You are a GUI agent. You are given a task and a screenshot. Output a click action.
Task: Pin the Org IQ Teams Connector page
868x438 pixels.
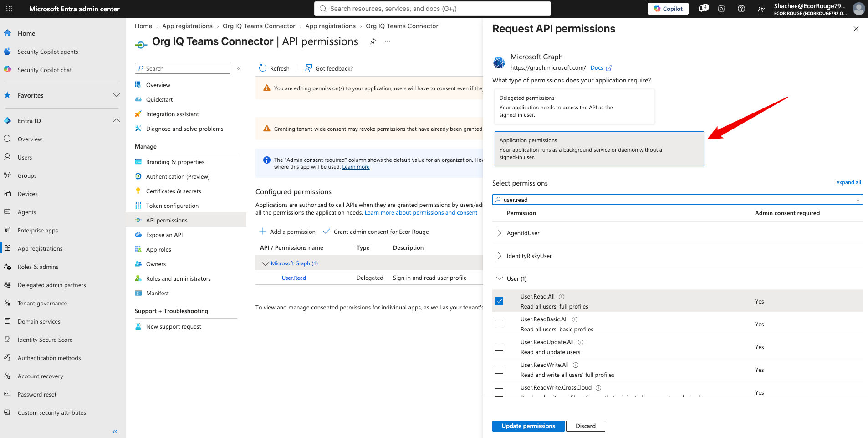click(373, 41)
